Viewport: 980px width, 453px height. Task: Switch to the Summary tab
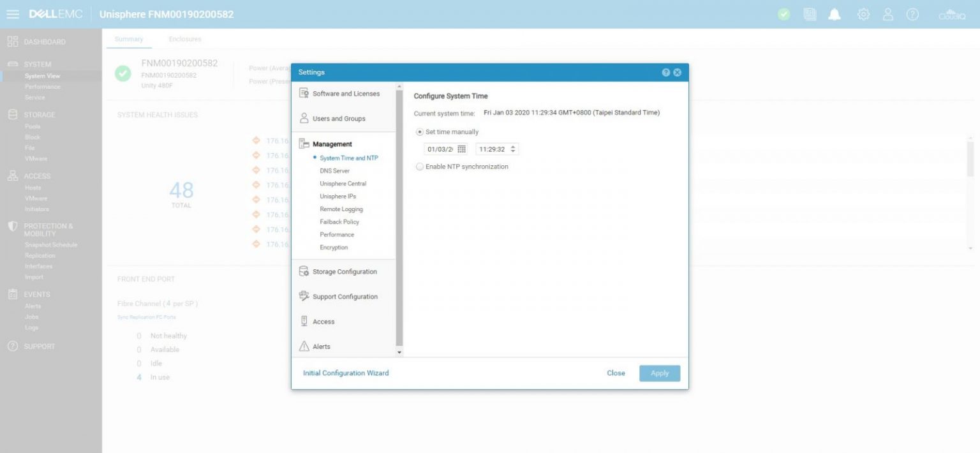point(129,39)
